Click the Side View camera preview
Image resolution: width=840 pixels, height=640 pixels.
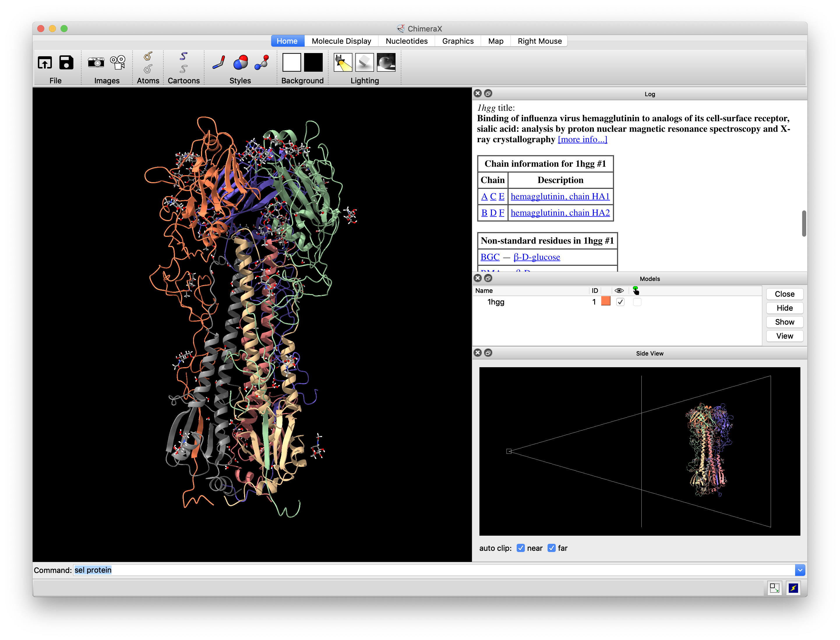639,451
